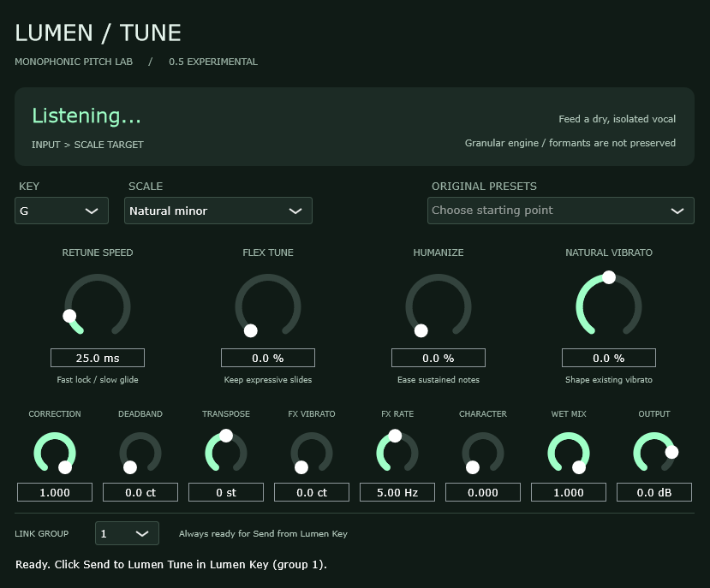Viewport: 710px width, 588px height.
Task: Click the Deadband knob
Action: (x=140, y=453)
